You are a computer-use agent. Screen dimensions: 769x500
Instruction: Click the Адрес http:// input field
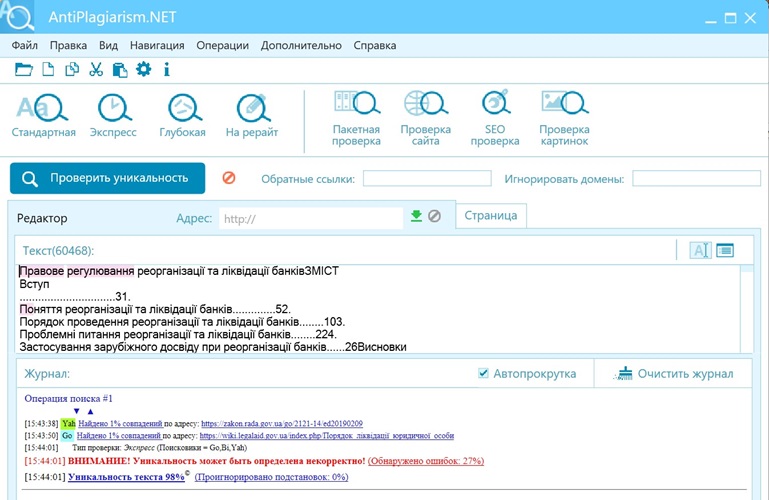311,219
